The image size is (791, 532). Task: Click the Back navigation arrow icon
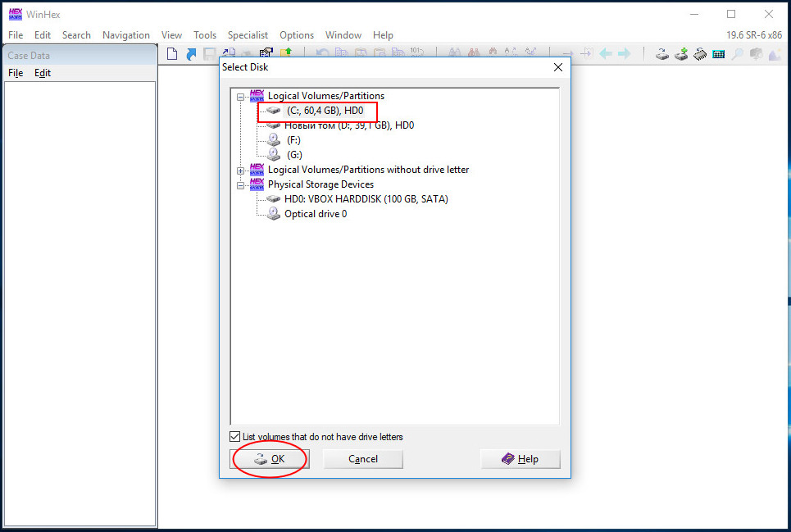606,53
